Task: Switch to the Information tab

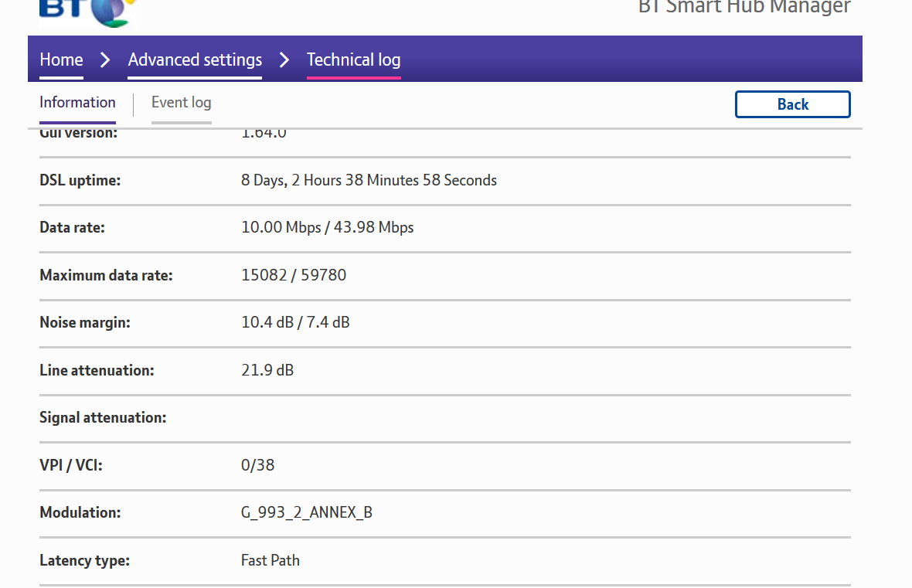Action: (77, 103)
